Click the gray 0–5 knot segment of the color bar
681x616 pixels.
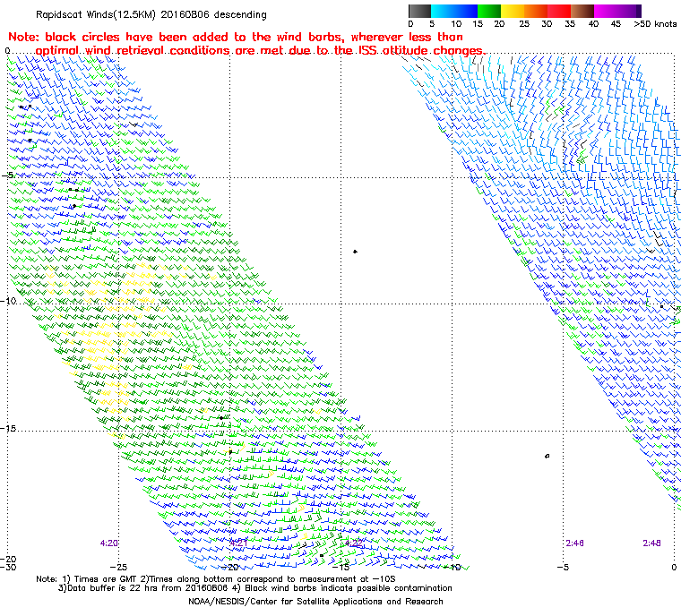pyautogui.click(x=419, y=11)
